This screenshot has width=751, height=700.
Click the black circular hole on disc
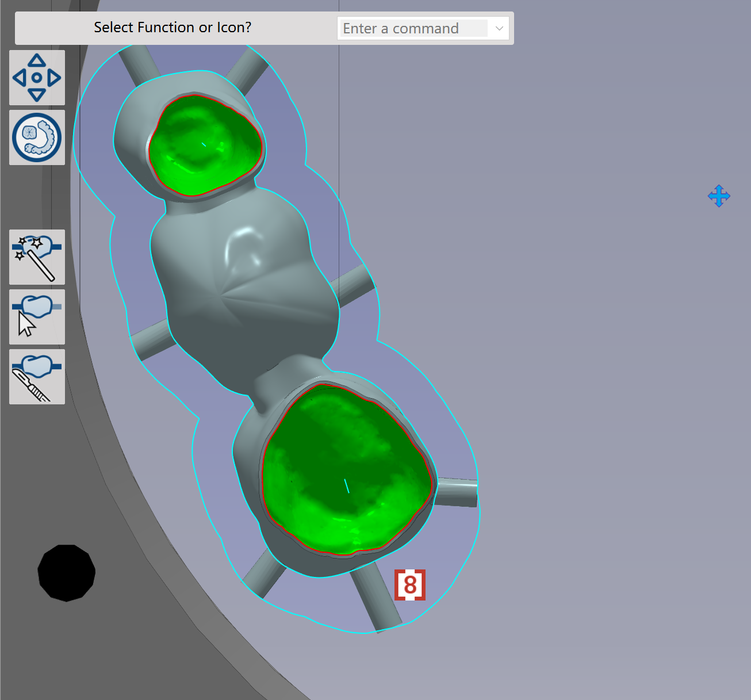tap(67, 573)
